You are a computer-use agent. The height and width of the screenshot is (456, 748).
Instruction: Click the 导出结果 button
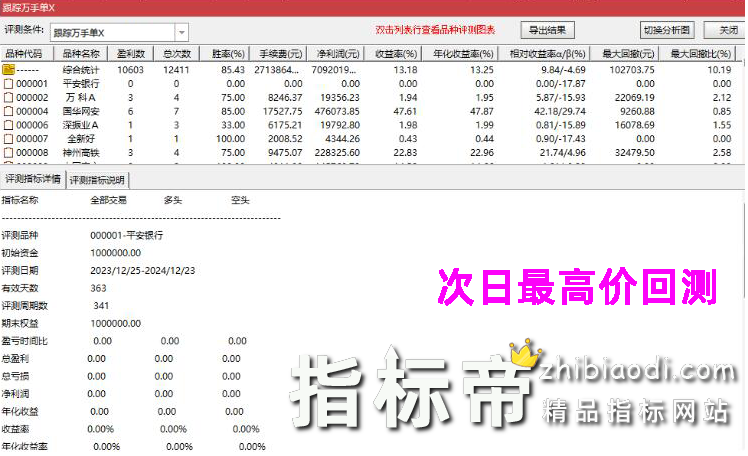pyautogui.click(x=547, y=30)
